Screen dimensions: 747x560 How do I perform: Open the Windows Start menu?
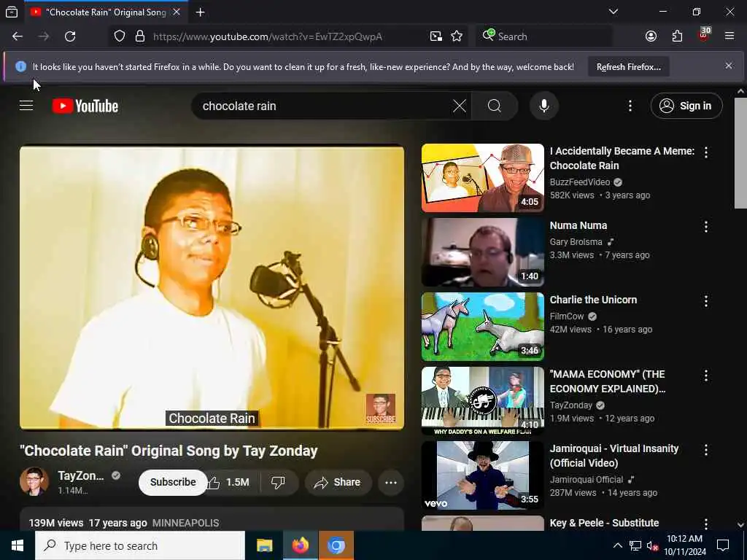18,545
